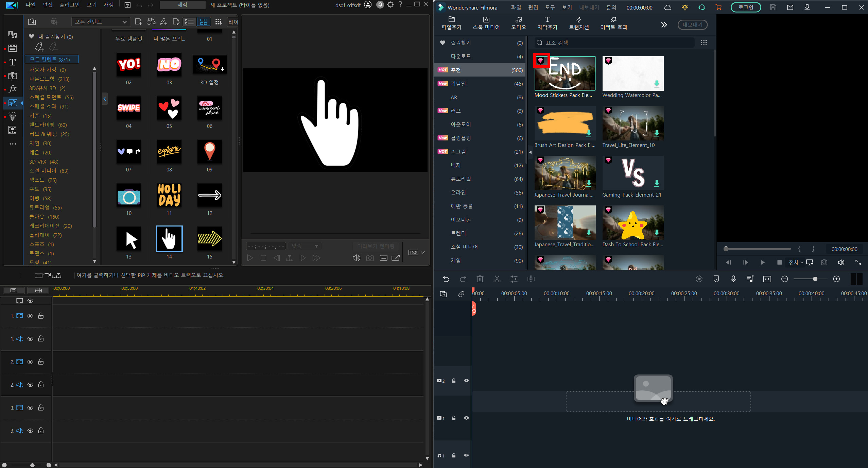Click the Filmora voiceover microphone icon

[733, 279]
